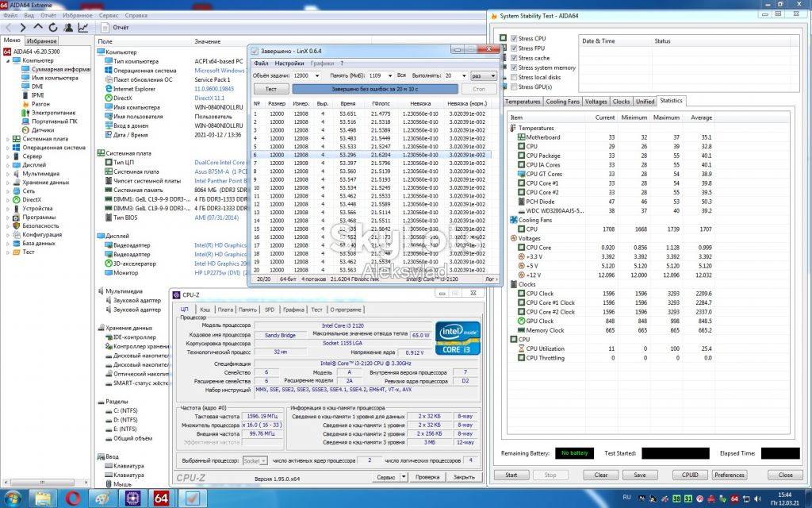Toggle Stress system memory checkbox
Image resolution: width=812 pixels, height=508 pixels.
pyautogui.click(x=514, y=67)
